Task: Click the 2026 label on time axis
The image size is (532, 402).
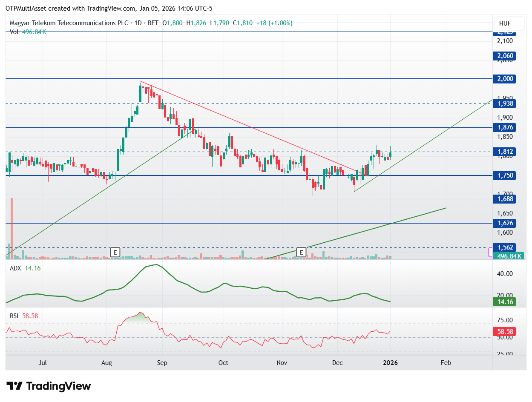Action: tap(390, 363)
